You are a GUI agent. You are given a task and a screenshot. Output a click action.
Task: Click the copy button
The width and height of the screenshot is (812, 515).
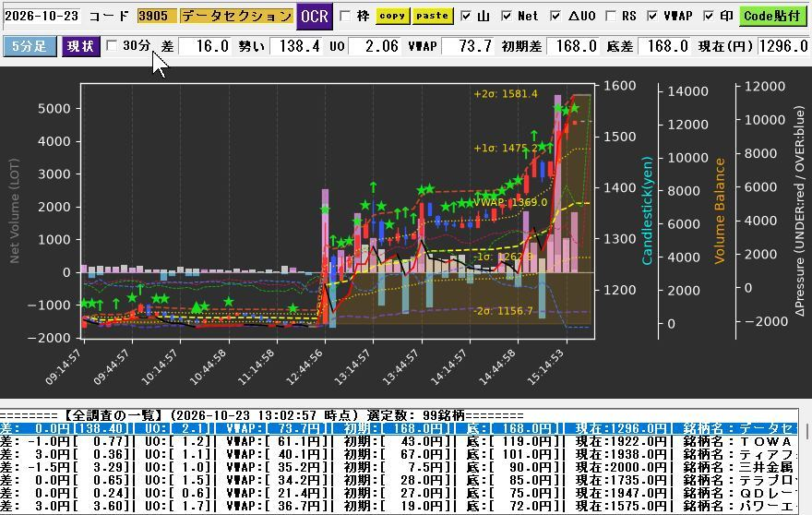coord(392,16)
